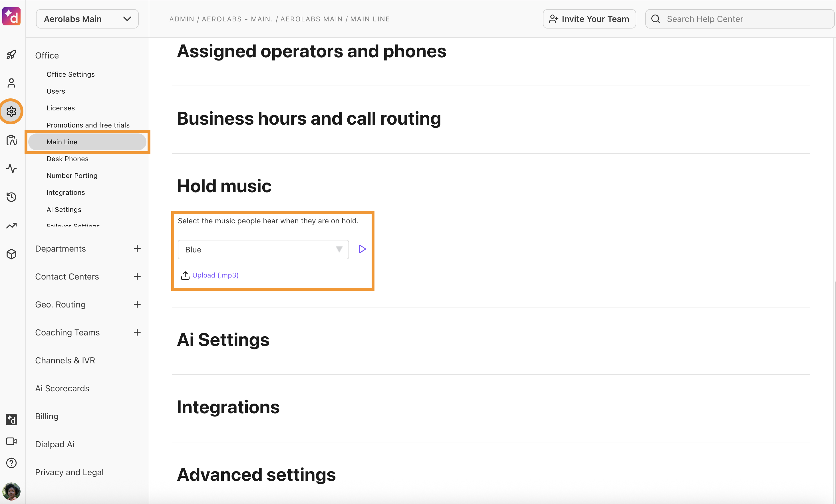This screenshot has width=836, height=504.
Task: Open the help question mark icon
Action: tap(11, 463)
